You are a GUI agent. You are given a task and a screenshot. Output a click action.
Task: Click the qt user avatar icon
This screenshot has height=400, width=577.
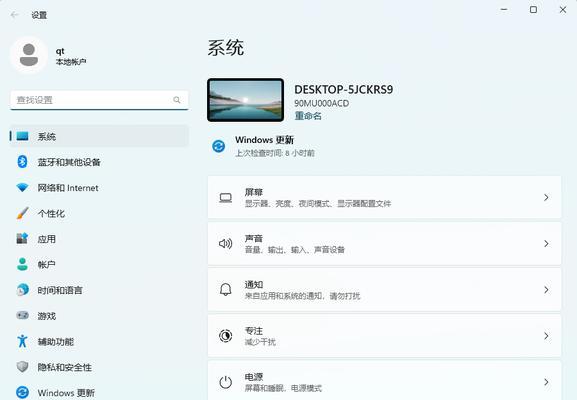click(29, 55)
